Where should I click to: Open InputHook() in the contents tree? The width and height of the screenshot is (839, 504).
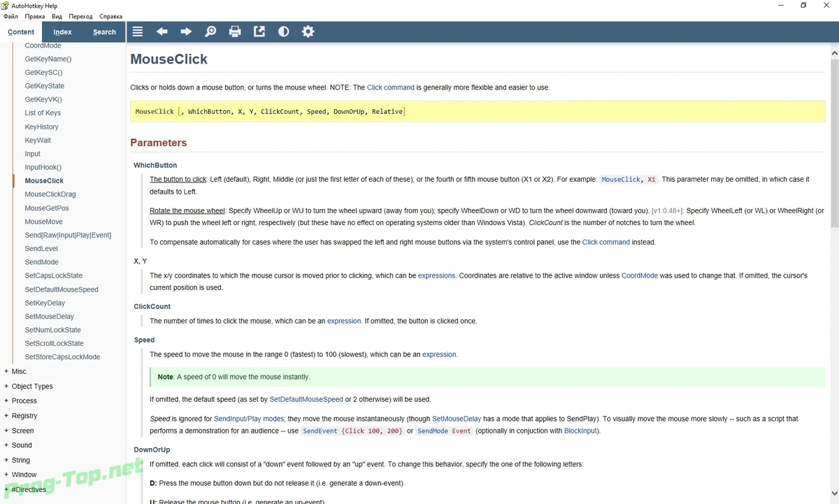[43, 167]
